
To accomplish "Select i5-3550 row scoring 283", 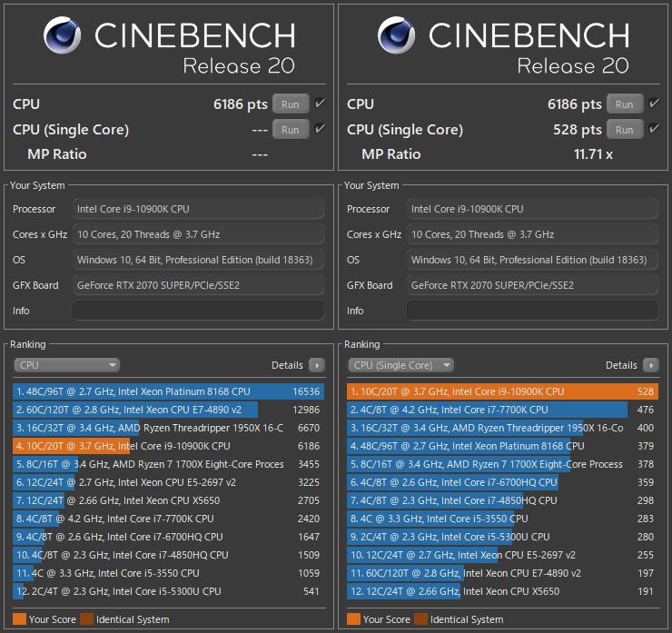I will pos(503,519).
